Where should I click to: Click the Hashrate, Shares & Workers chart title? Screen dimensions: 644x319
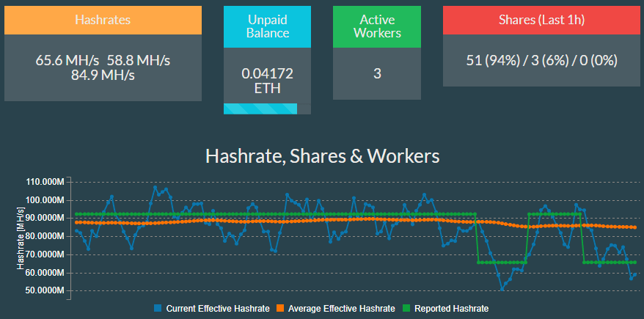tap(323, 156)
